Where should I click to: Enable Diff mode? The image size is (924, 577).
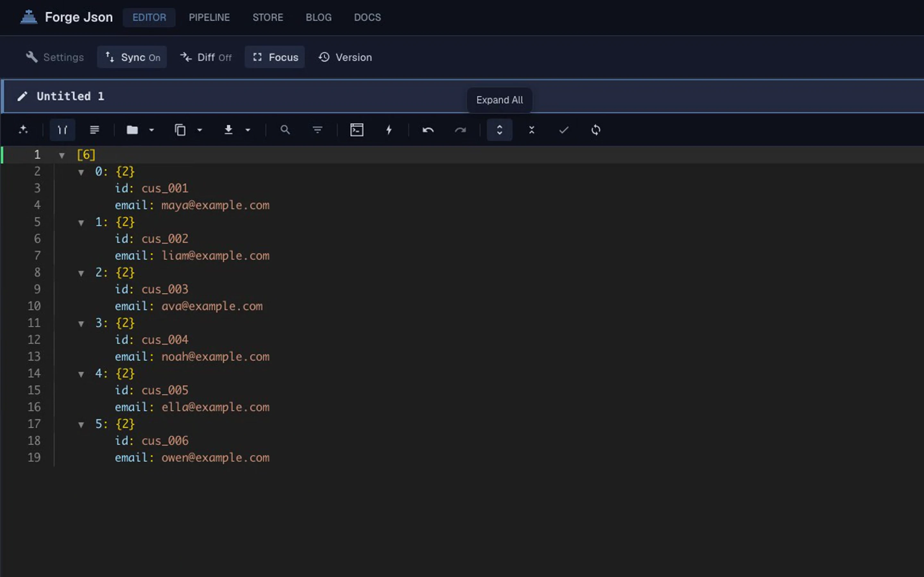206,57
